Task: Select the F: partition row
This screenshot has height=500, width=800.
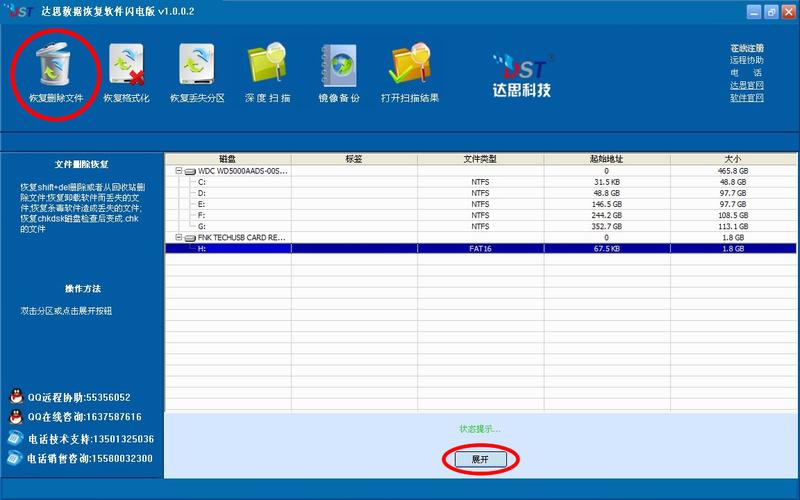Action: [x=481, y=215]
